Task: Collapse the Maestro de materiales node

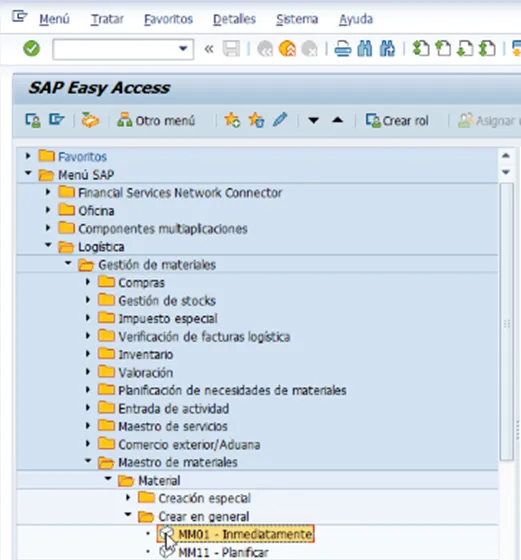Action: coord(88,461)
